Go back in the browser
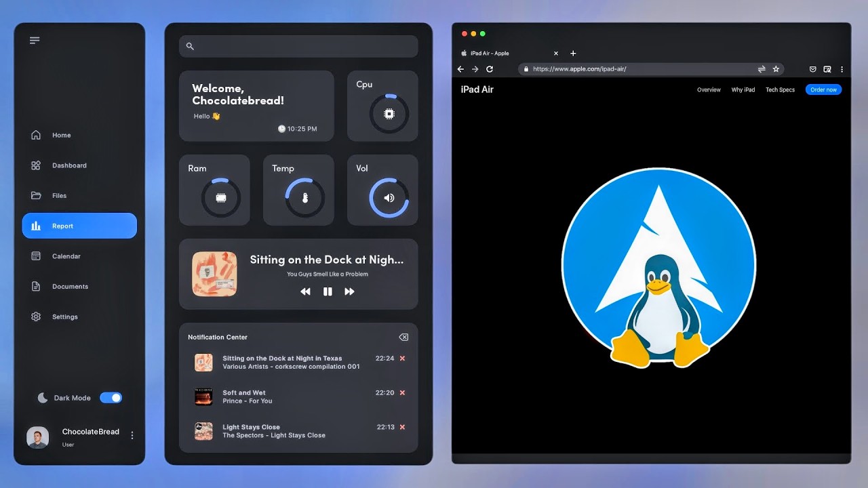 (460, 69)
